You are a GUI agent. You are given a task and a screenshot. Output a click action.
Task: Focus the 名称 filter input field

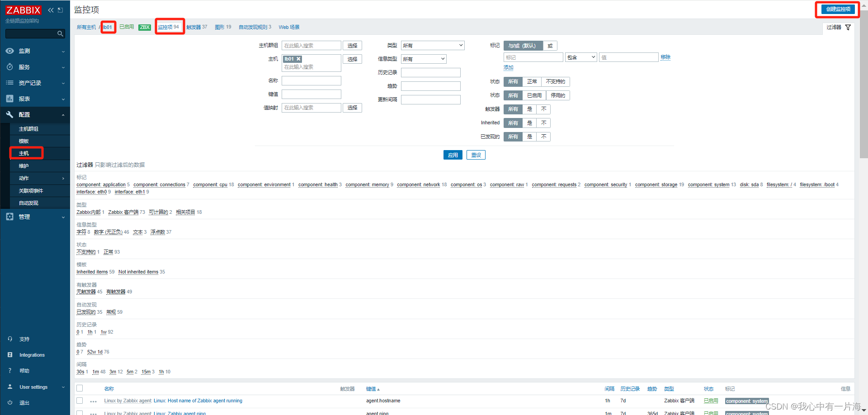tap(311, 81)
